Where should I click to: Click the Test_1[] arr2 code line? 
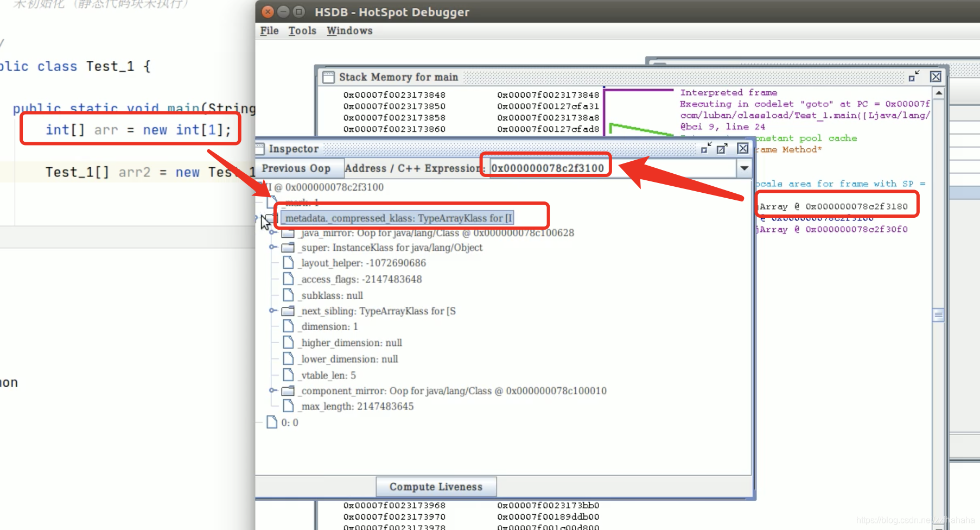(150, 172)
